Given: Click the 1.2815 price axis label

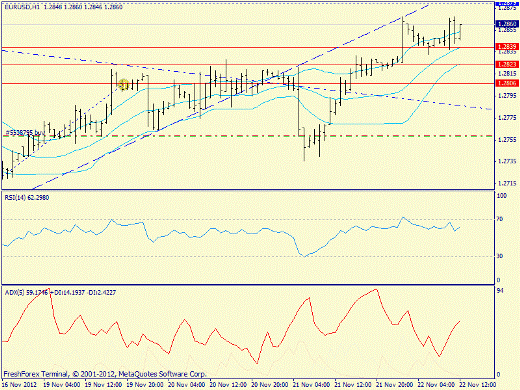Looking at the screenshot, I should tap(507, 74).
